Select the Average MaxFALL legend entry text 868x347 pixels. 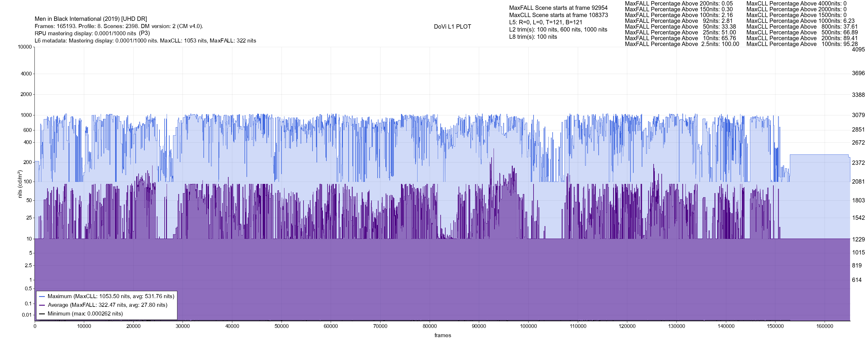108,305
